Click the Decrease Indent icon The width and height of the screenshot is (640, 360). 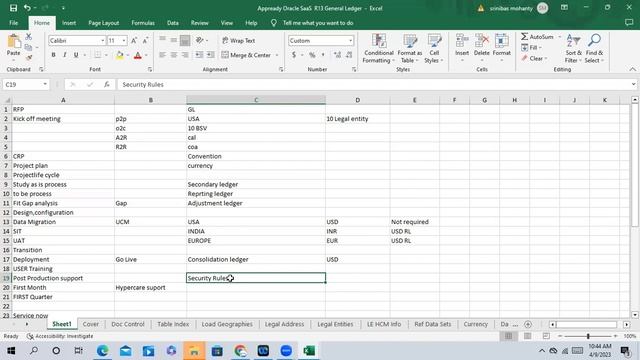coord(199,55)
